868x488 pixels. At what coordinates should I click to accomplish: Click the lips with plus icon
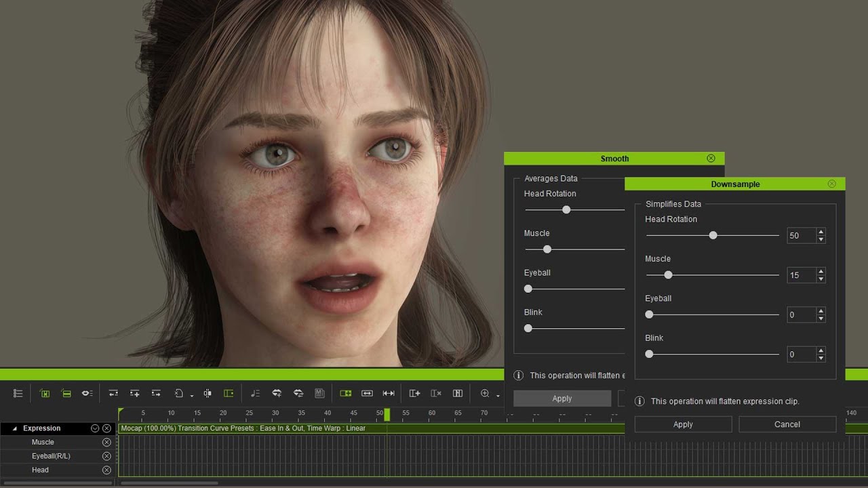point(277,393)
